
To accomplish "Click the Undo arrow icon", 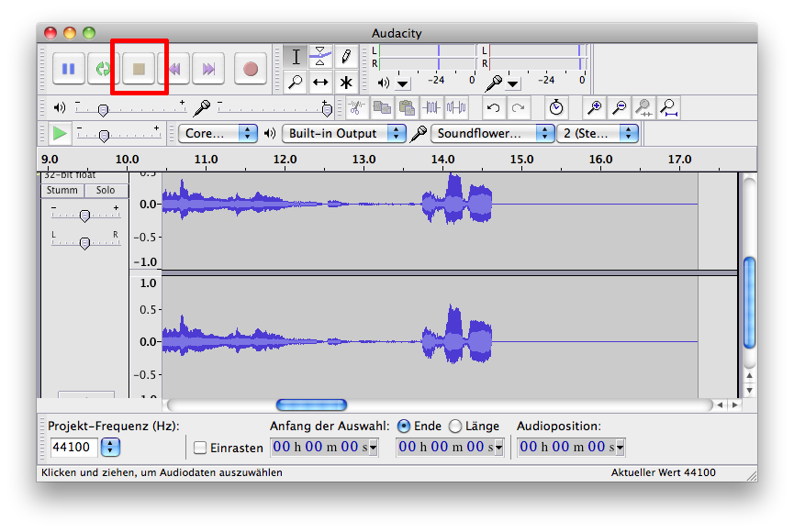I will click(494, 107).
